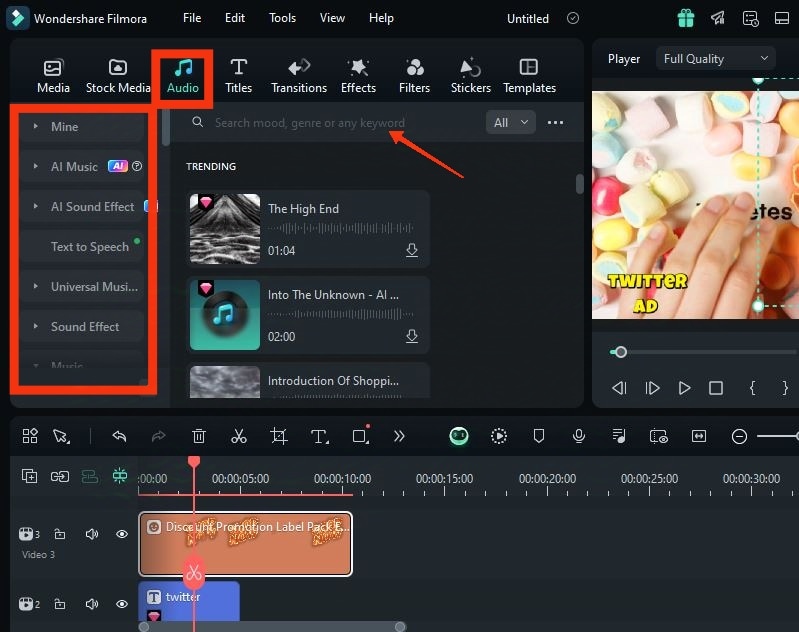Click the AI Music help question icon

pyautogui.click(x=137, y=166)
